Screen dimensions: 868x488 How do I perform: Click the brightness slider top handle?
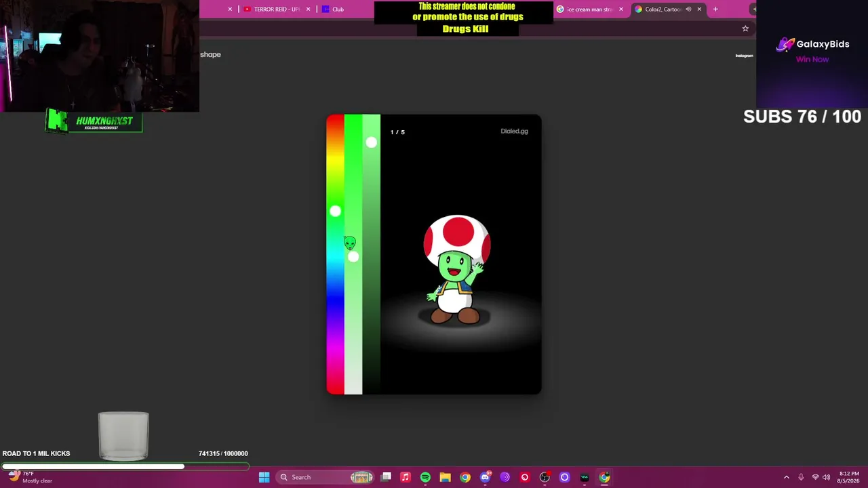coord(371,142)
